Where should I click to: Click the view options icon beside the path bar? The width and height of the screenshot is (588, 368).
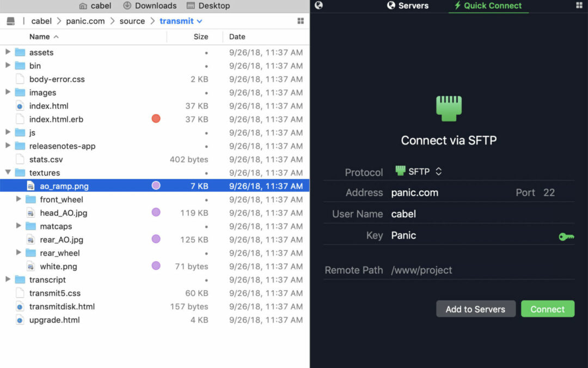click(301, 21)
